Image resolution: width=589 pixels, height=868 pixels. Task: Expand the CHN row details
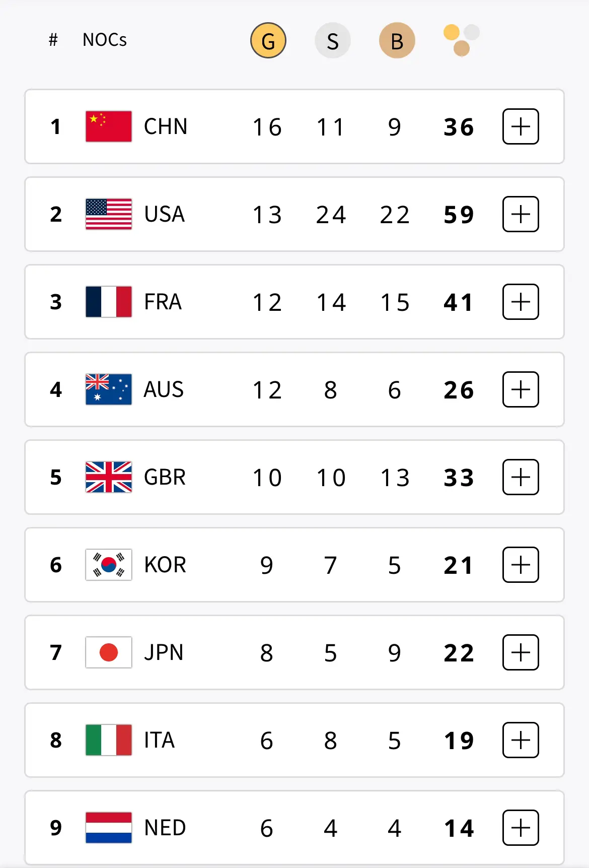coord(521,126)
